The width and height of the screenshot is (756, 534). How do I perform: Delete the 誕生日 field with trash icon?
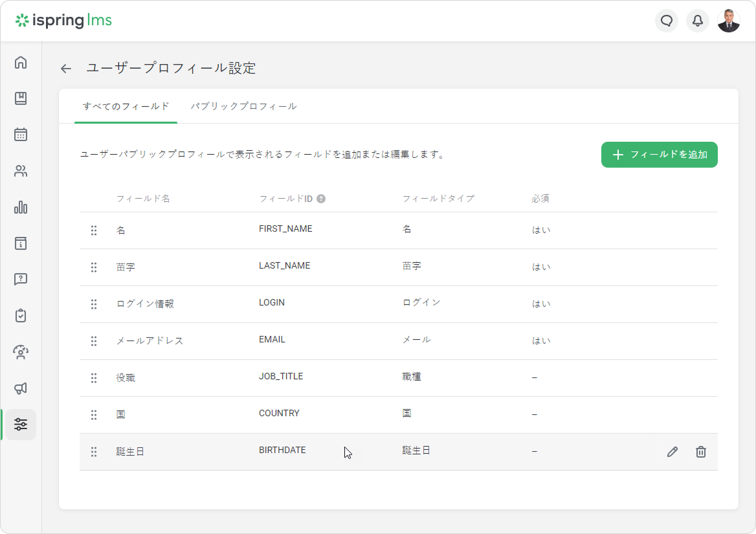pyautogui.click(x=700, y=452)
